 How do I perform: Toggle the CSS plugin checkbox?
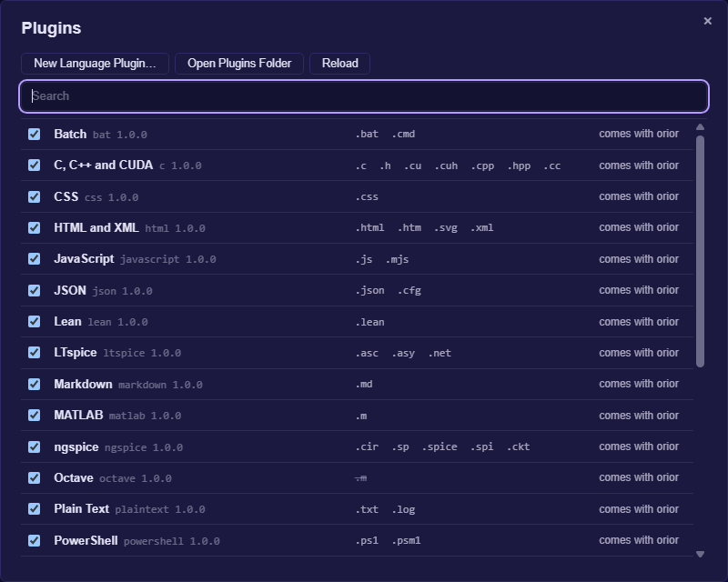pyautogui.click(x=34, y=196)
